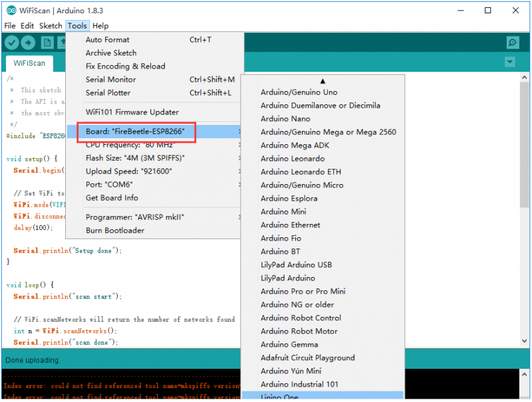Select Arduino Leonardo ETH board
Image resolution: width=532 pixels, height=402 pixels.
click(323, 172)
